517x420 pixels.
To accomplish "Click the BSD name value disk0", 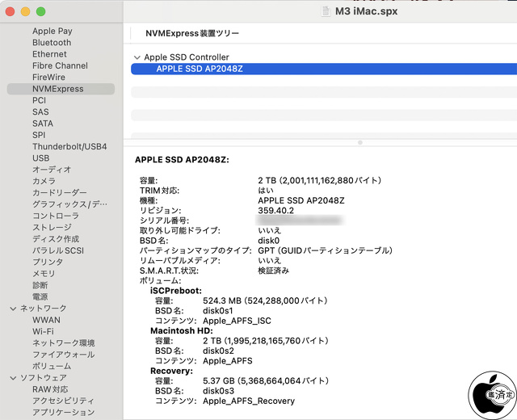I will (x=268, y=241).
